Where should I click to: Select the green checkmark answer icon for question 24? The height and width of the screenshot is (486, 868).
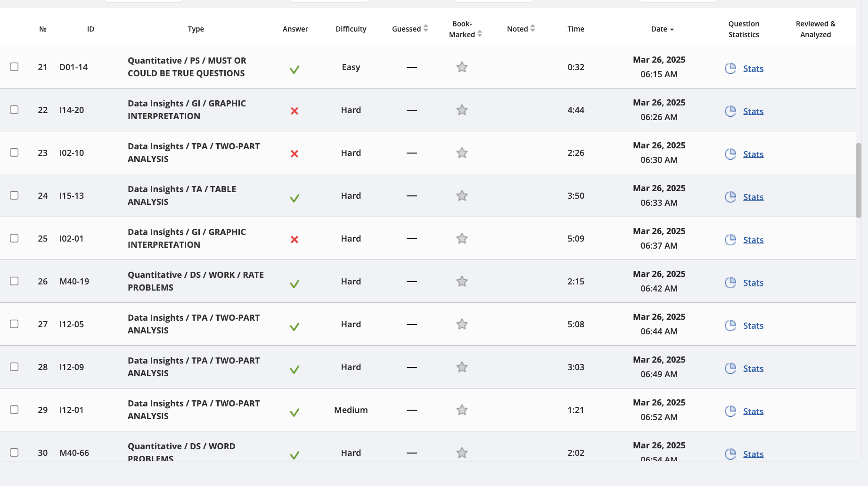(x=295, y=198)
